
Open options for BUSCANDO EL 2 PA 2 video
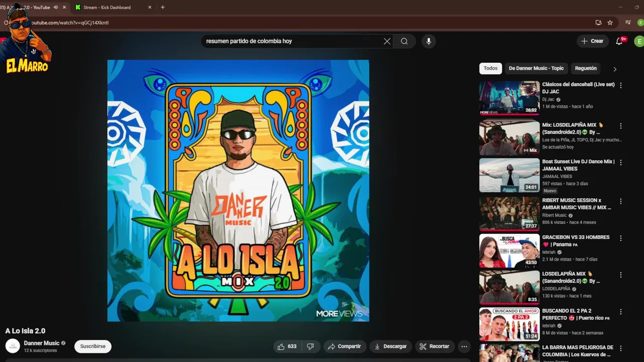620,312
